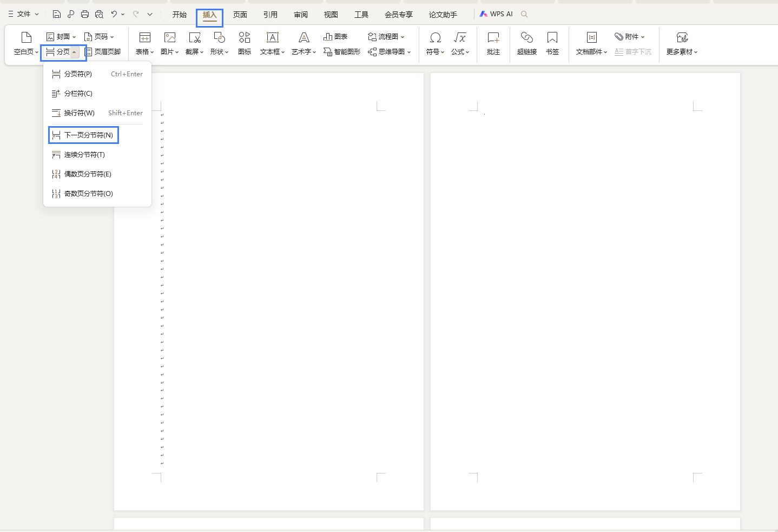Click the Undo arrow icon
The width and height of the screenshot is (778, 532).
click(114, 14)
